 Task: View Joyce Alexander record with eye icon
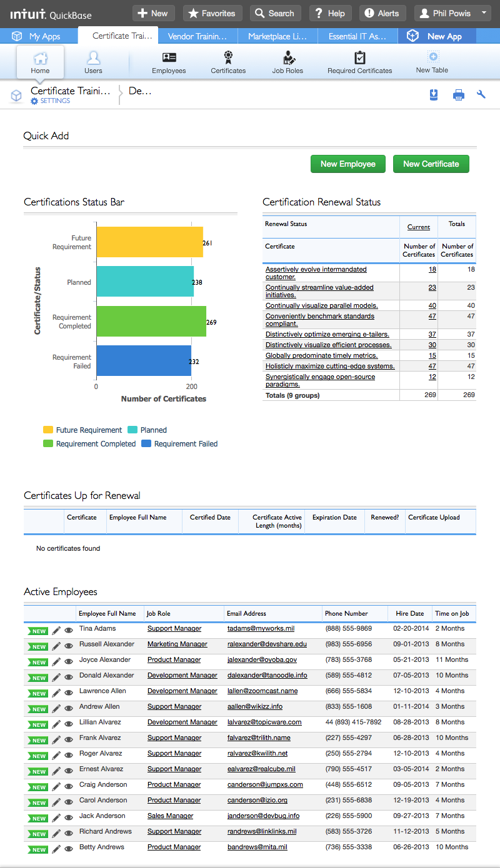click(69, 662)
